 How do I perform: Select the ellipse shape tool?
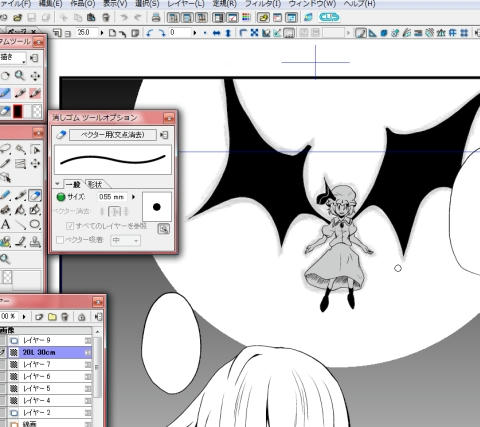coord(35,224)
